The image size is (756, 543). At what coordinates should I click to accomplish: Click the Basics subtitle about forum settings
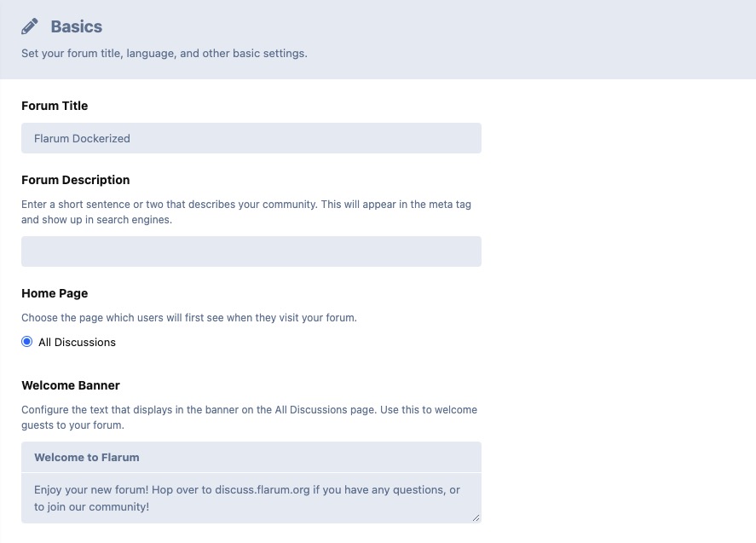pos(164,53)
